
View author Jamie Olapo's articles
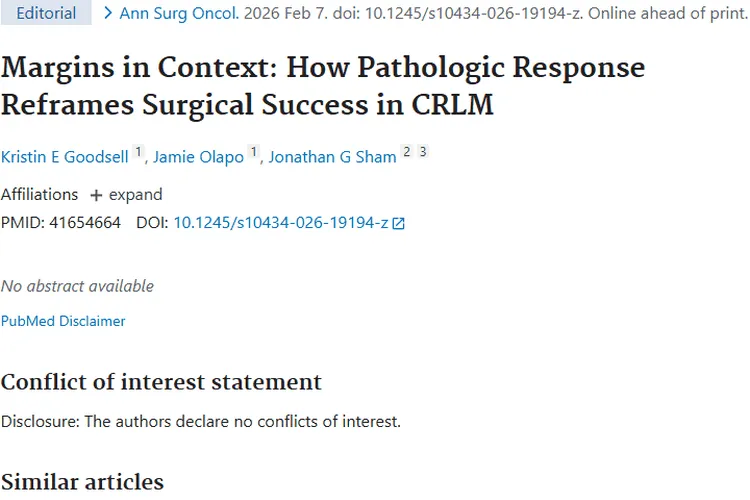point(198,157)
